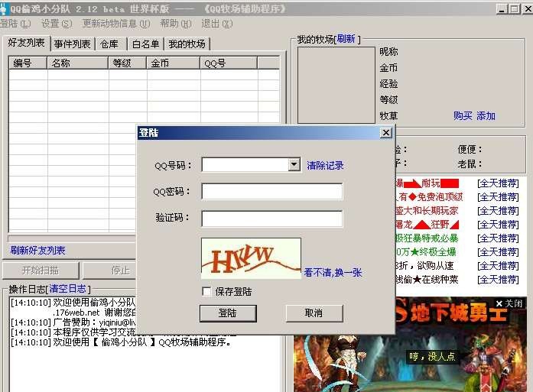Viewport: 533px width, 392px height.
Task: Click the 停止 button
Action: [109, 271]
